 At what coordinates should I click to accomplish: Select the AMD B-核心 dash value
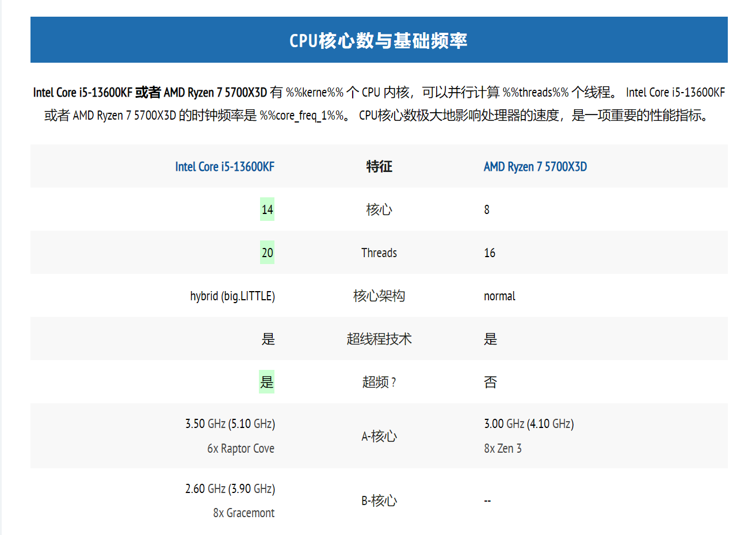pyautogui.click(x=487, y=500)
